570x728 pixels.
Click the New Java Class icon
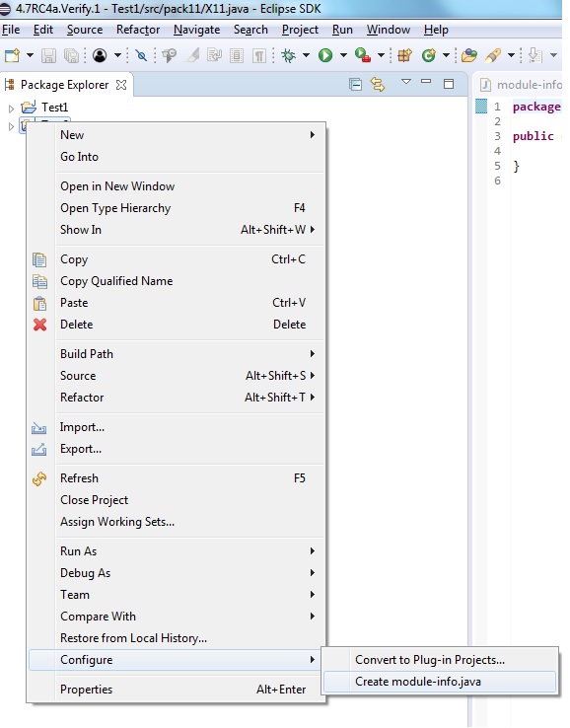(x=428, y=55)
